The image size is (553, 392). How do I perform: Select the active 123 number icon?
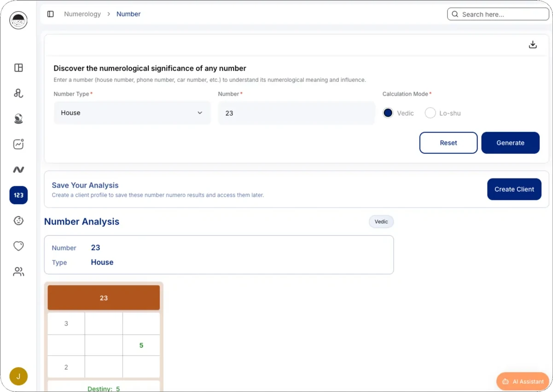point(18,195)
